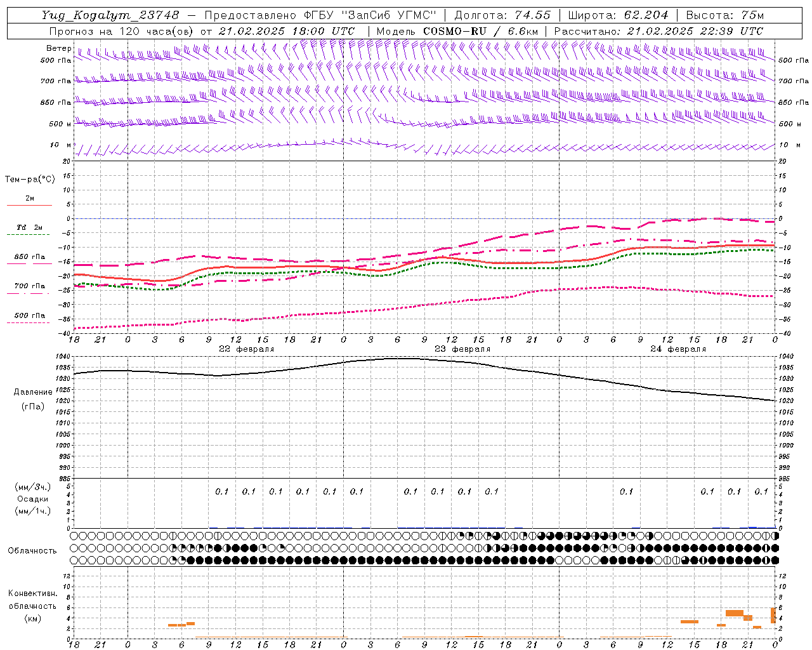Click left pressure axis value 1040
Screen dimensions: 812x650
tap(62, 357)
